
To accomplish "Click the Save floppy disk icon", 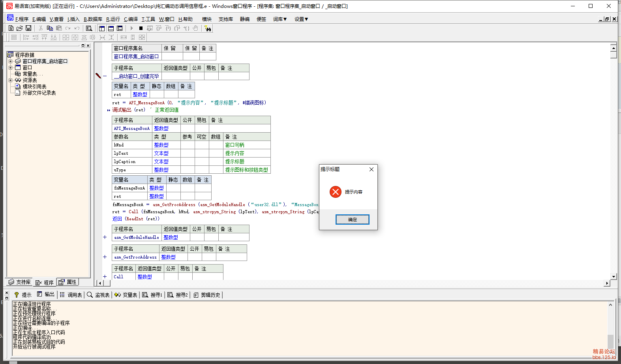I will 28,28.
